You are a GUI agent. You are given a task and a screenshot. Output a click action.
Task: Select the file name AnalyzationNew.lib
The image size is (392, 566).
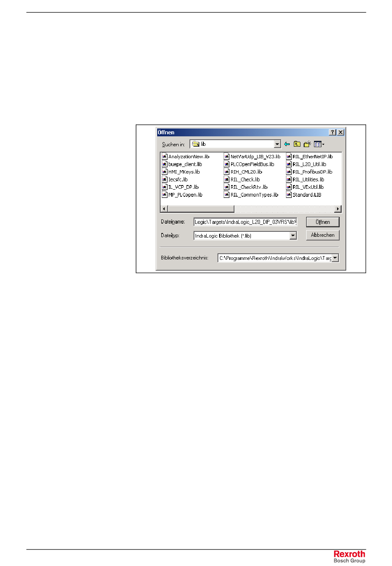click(x=189, y=157)
